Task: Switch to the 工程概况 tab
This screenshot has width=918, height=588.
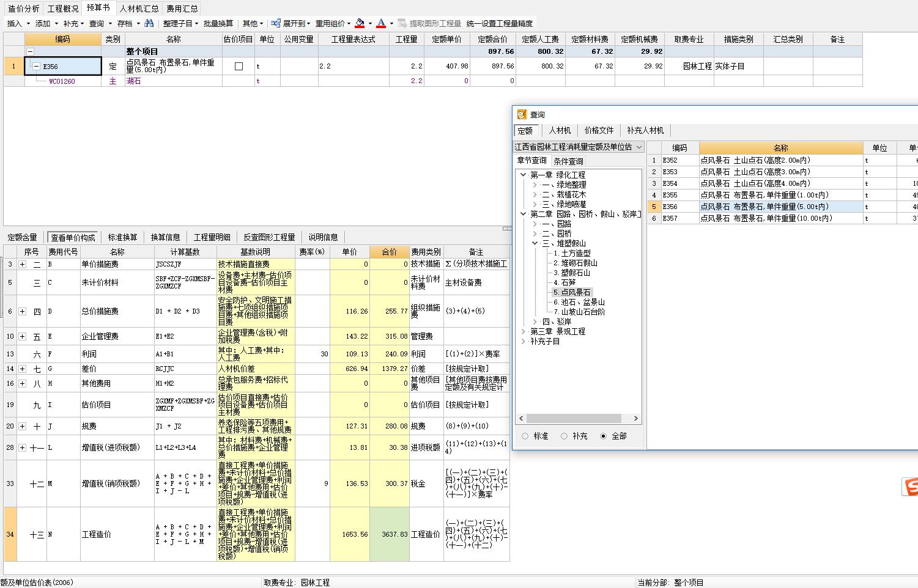Action: [x=63, y=9]
